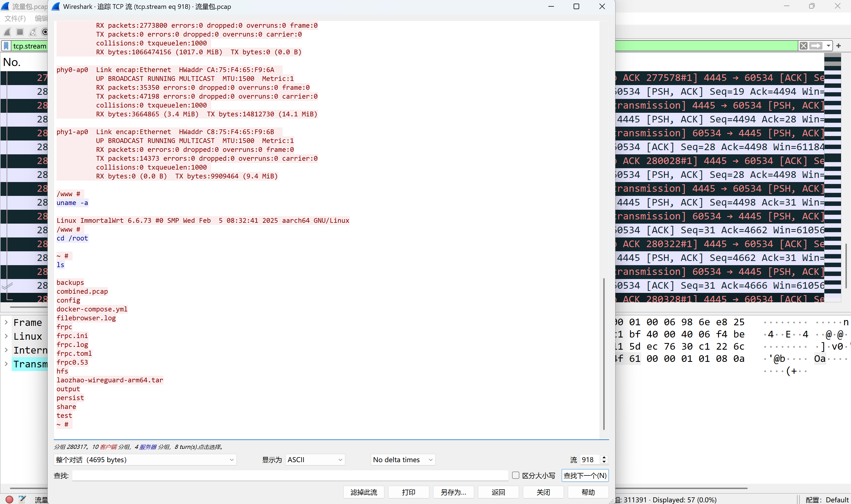
Task: Click the plus add filter button icon
Action: tap(839, 46)
